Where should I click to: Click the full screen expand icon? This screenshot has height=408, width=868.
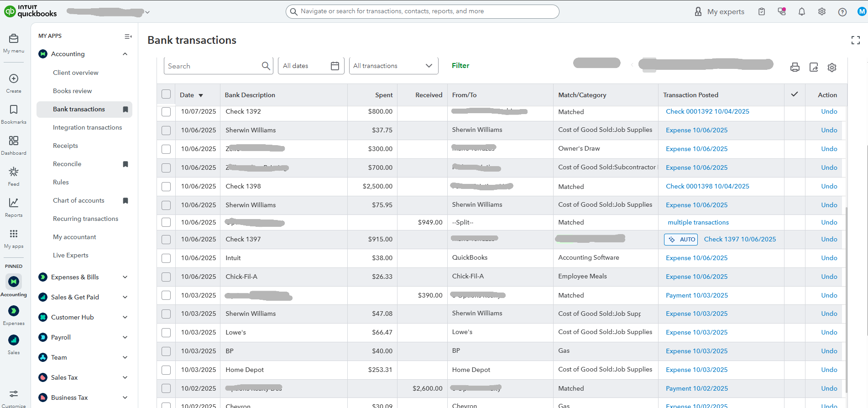click(856, 40)
